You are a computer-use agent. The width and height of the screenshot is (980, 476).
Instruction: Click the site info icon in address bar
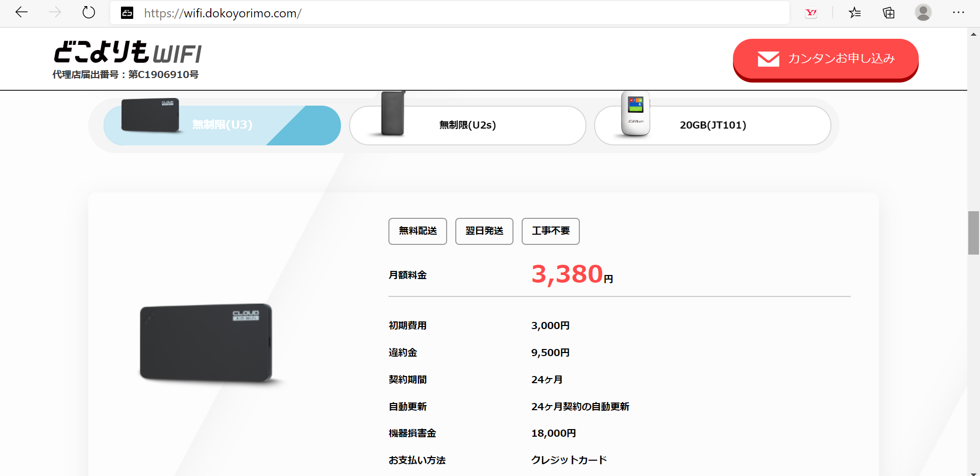pos(127,13)
